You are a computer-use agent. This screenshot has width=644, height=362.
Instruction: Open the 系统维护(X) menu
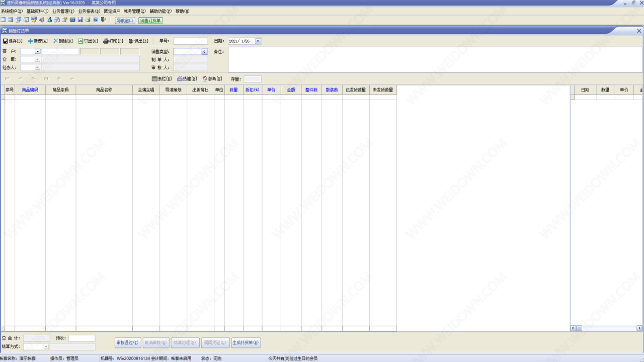12,11
